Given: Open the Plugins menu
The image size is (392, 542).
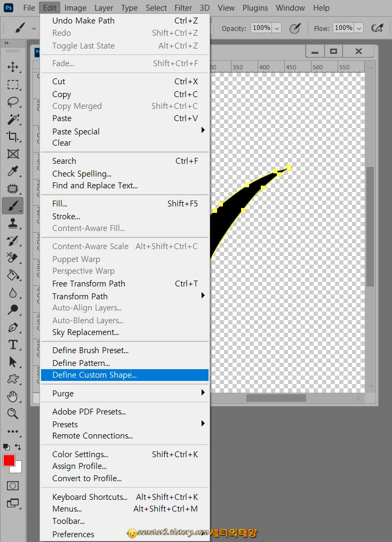Looking at the screenshot, I should 255,7.
